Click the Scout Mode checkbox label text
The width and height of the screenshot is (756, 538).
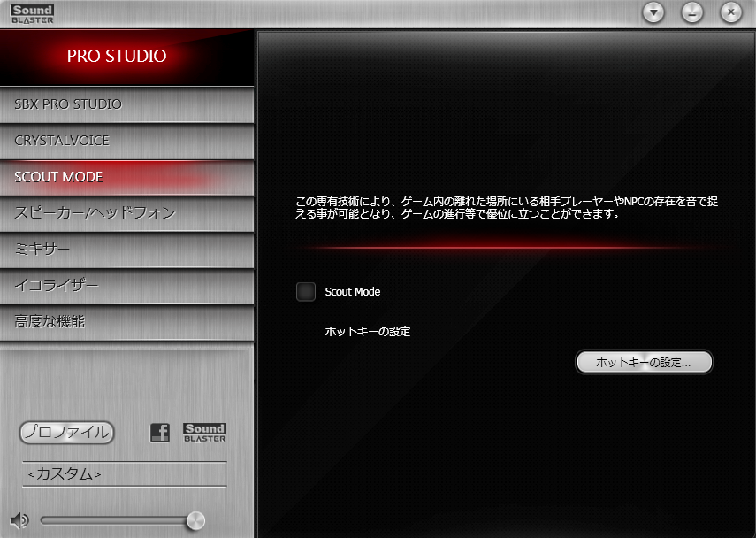tap(353, 292)
